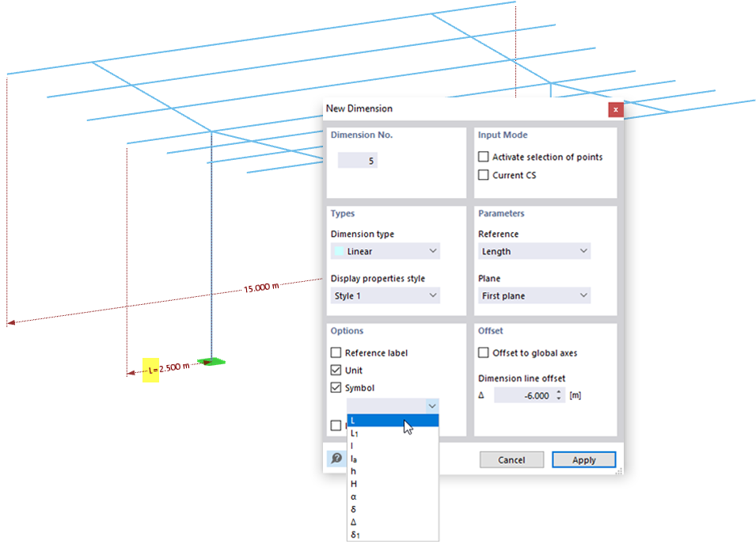Enable the Current CS option

click(484, 175)
